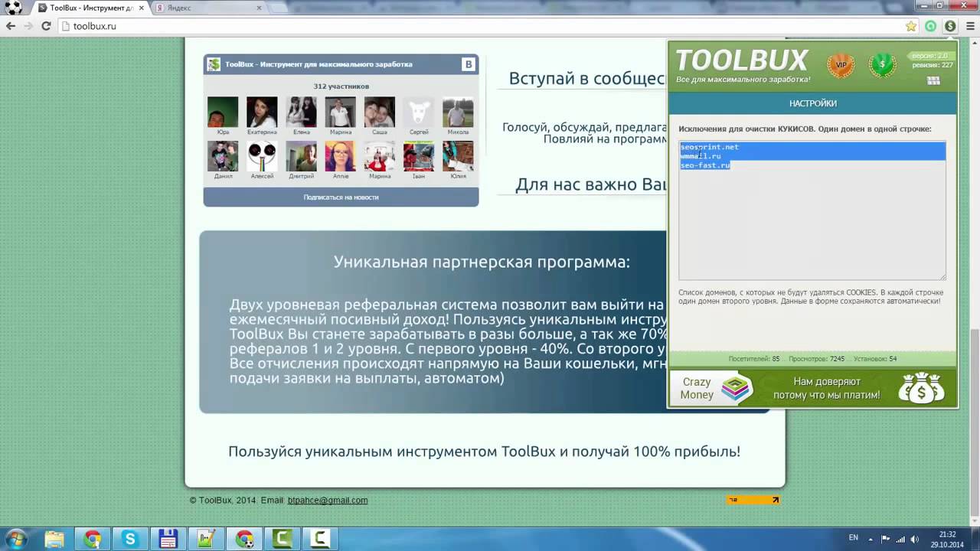
Task: Click the VIP medal icon in ToolBux popup
Action: pos(841,65)
